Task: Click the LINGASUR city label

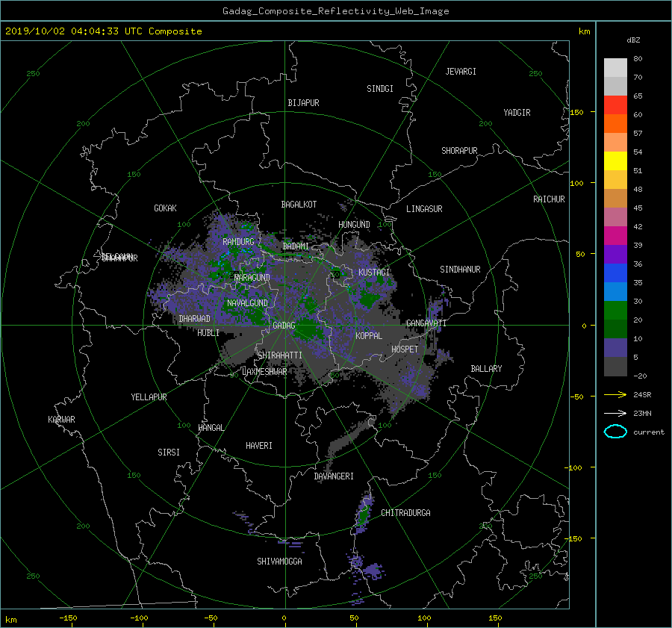Action: [424, 209]
